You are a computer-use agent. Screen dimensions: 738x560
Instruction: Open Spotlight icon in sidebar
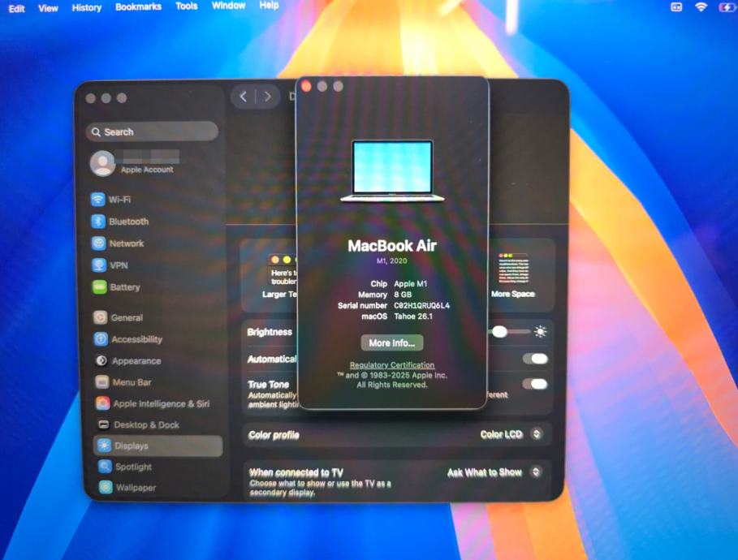click(x=105, y=467)
